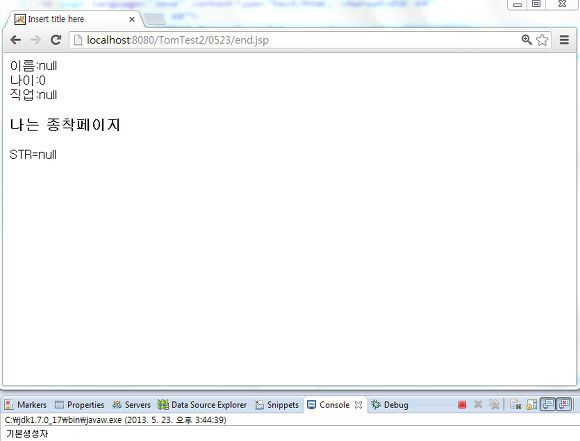The width and height of the screenshot is (580, 441).
Task: Select the Console tab
Action: click(328, 405)
